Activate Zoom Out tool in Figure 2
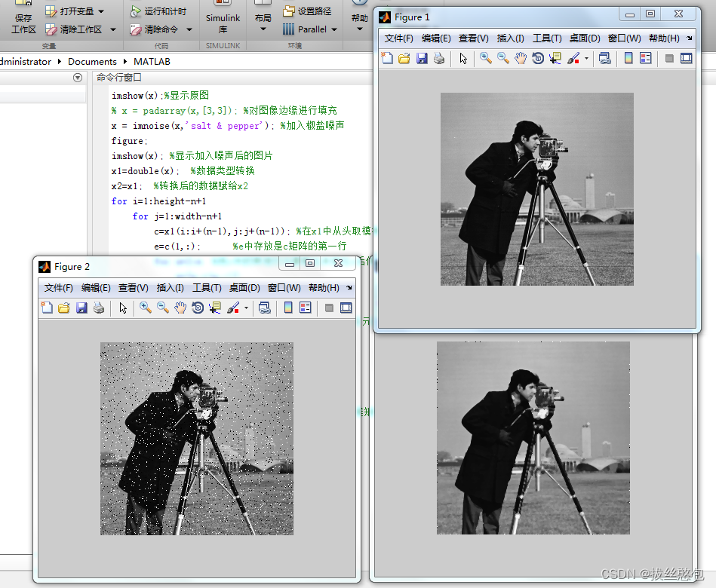The width and height of the screenshot is (716, 588). tap(162, 308)
